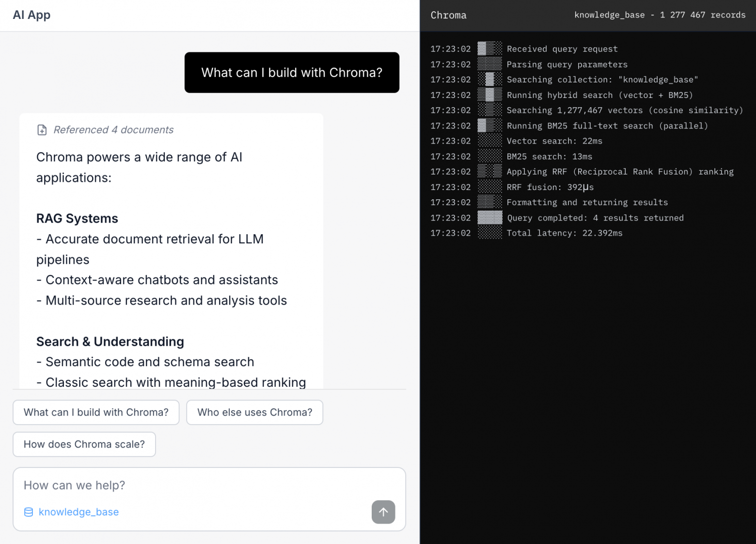This screenshot has height=544, width=756.
Task: Click the "Formatting and returning results" log line
Action: click(x=587, y=203)
